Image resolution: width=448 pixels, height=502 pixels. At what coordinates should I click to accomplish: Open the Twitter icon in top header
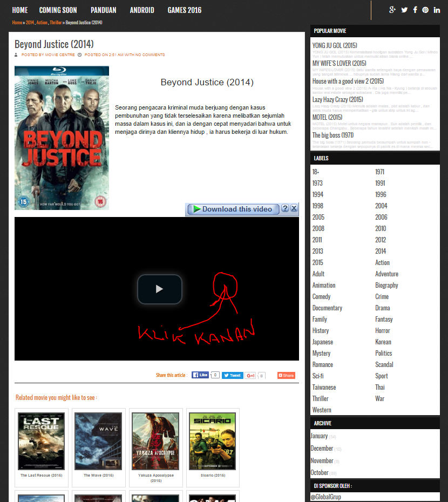pos(404,10)
